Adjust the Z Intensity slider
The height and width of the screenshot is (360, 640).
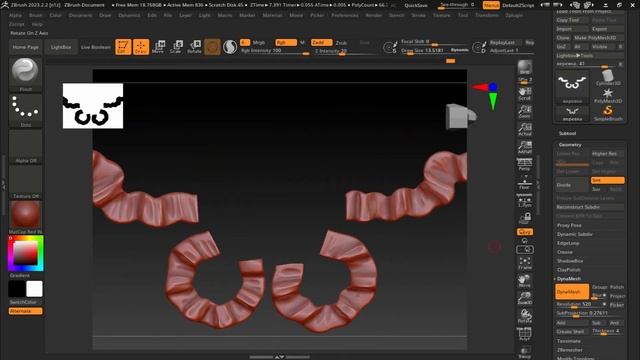[345, 51]
